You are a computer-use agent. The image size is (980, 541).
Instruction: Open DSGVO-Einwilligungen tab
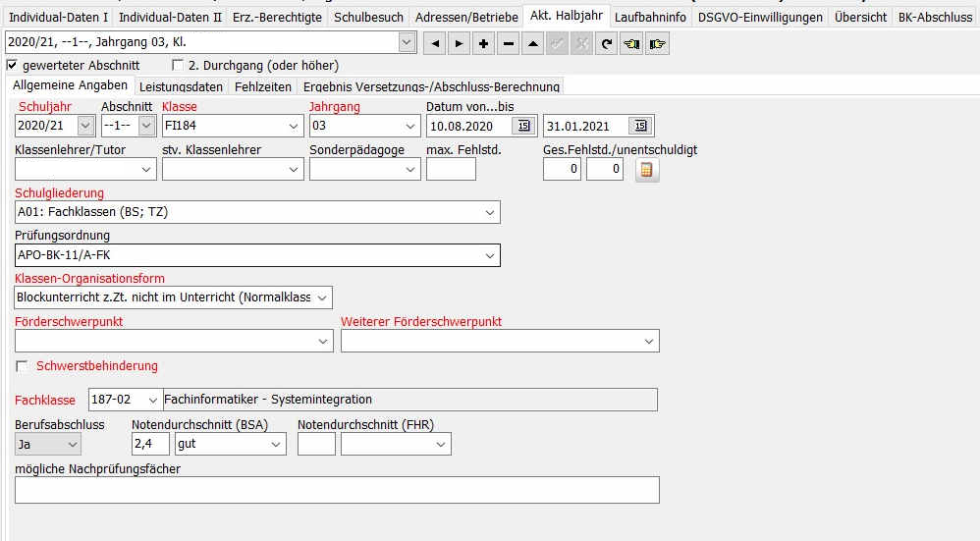click(760, 17)
